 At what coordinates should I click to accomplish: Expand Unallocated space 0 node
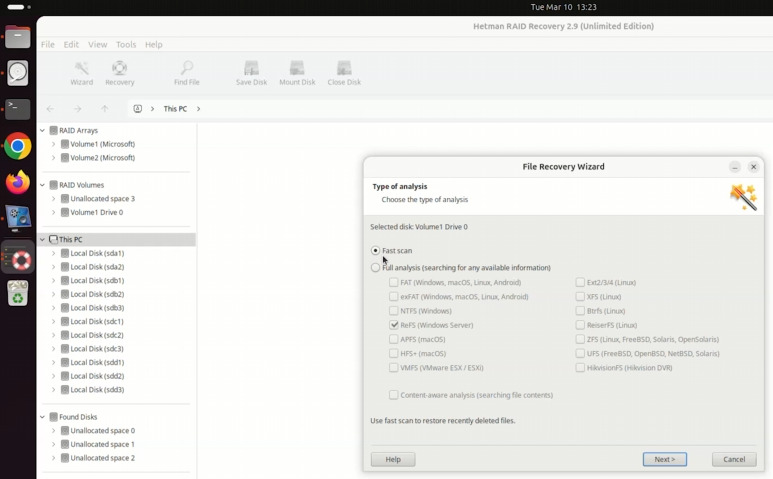53,431
